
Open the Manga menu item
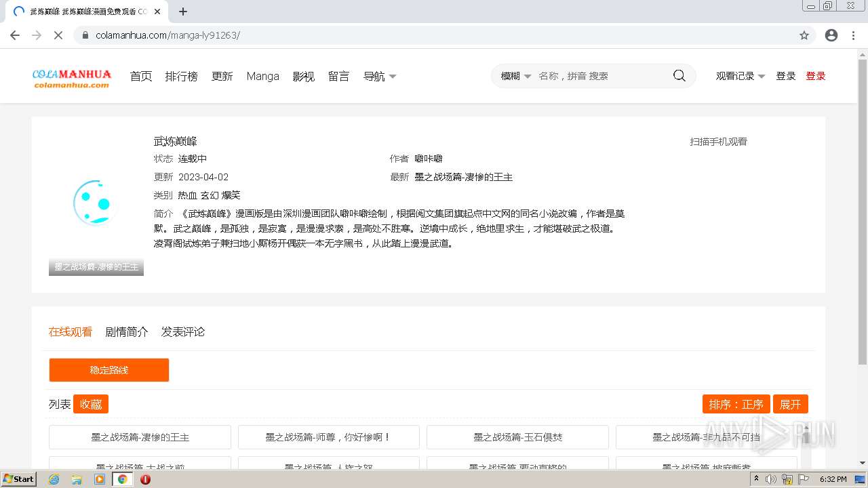[x=262, y=77]
